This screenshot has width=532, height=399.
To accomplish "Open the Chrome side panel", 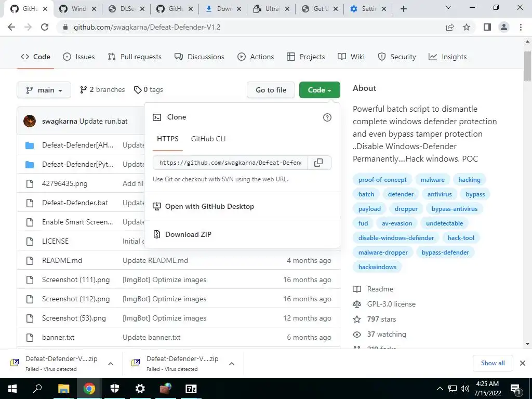I will pyautogui.click(x=487, y=27).
